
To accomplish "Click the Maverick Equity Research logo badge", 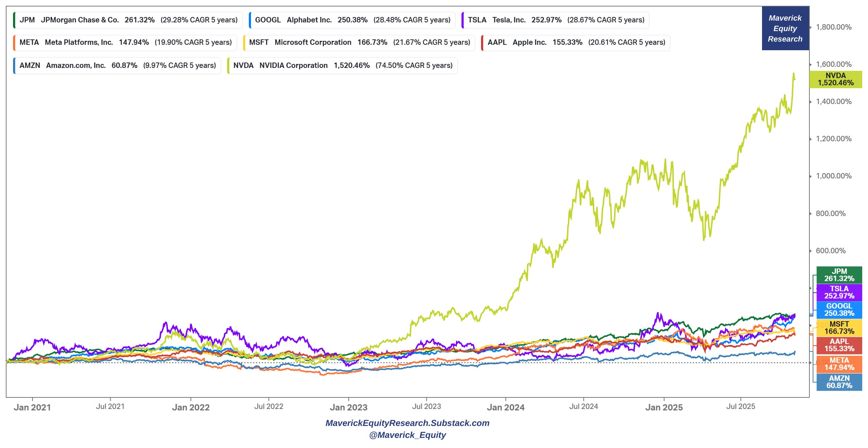I will 785,29.
